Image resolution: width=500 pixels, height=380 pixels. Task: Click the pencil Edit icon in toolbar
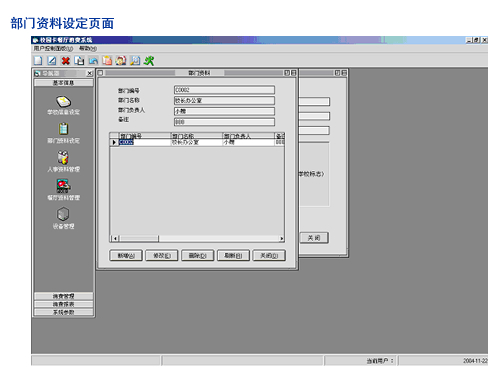coord(52,61)
